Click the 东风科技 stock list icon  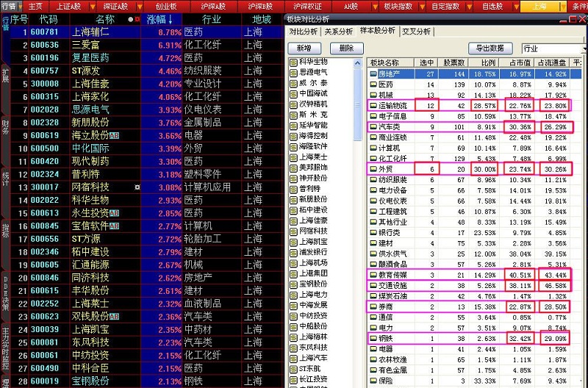[293, 348]
